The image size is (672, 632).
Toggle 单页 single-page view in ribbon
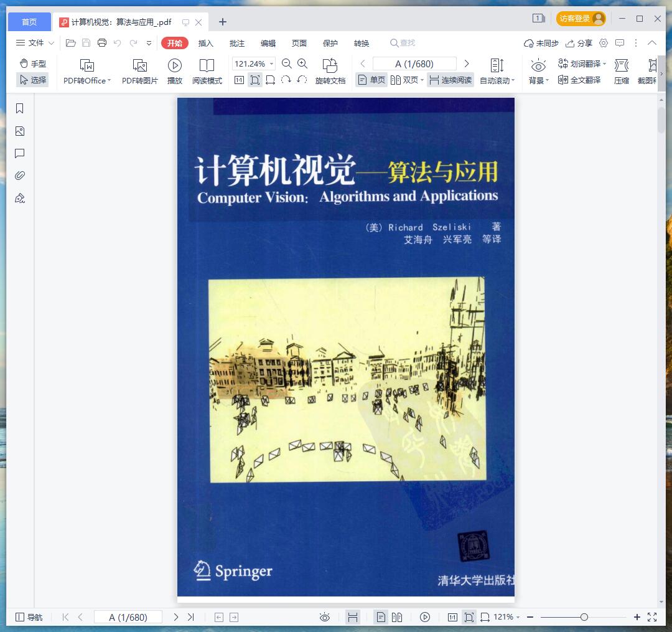click(371, 80)
